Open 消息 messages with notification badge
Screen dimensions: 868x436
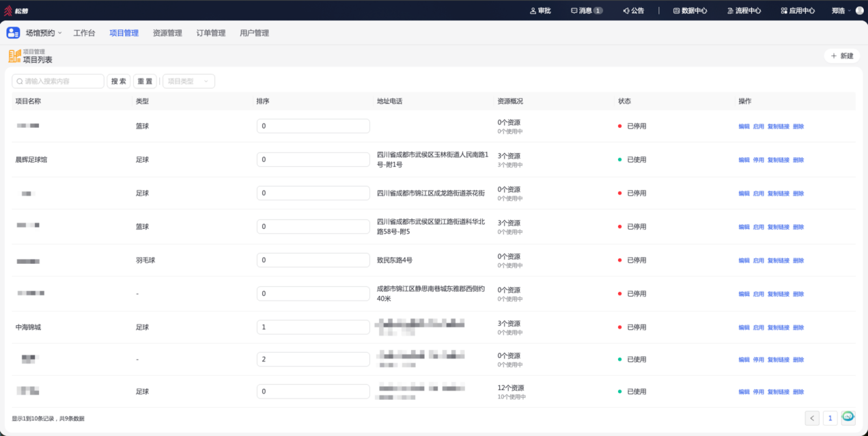click(x=587, y=10)
